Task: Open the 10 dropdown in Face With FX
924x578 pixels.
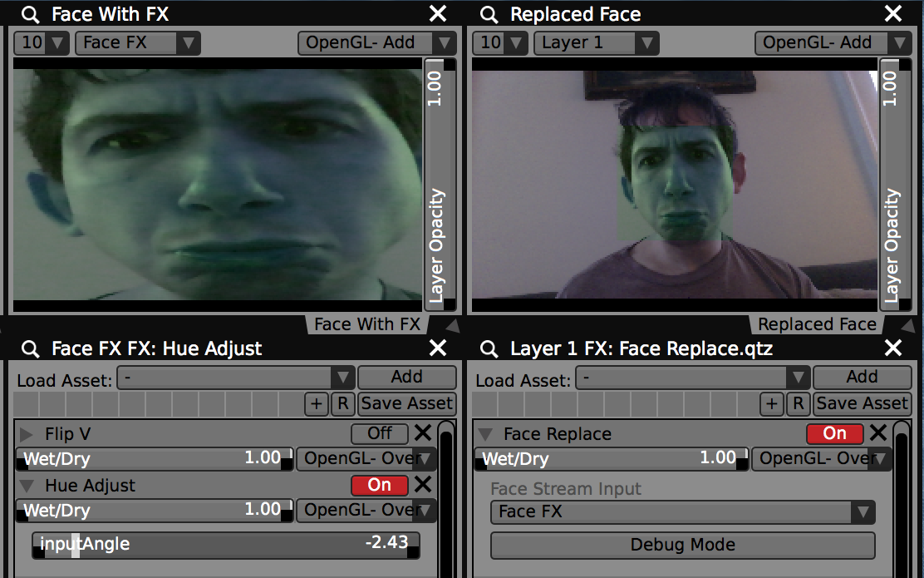Action: tap(42, 43)
